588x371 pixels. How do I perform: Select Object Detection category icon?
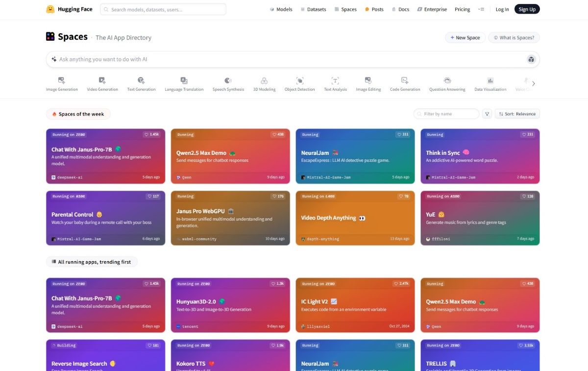tap(300, 80)
